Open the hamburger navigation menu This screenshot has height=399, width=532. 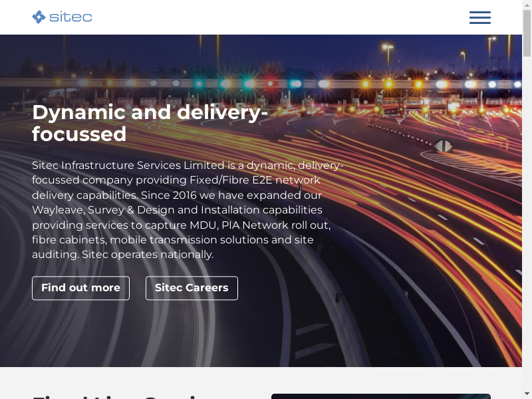coord(479,17)
